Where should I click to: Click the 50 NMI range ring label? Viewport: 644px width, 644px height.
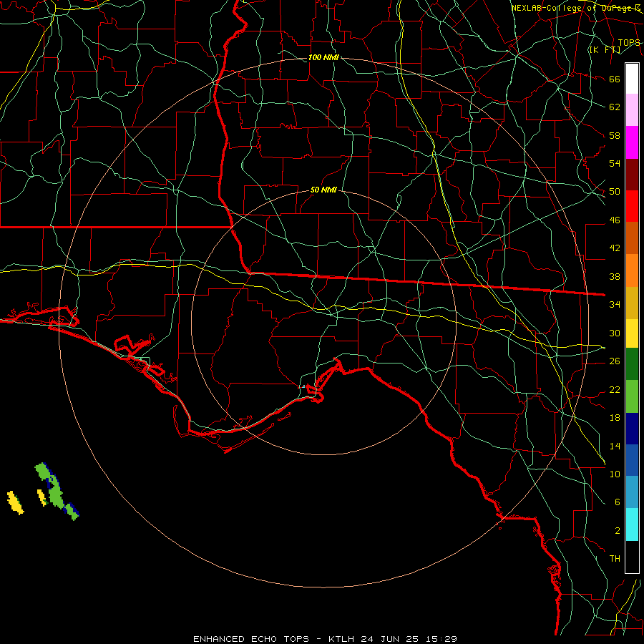(323, 190)
